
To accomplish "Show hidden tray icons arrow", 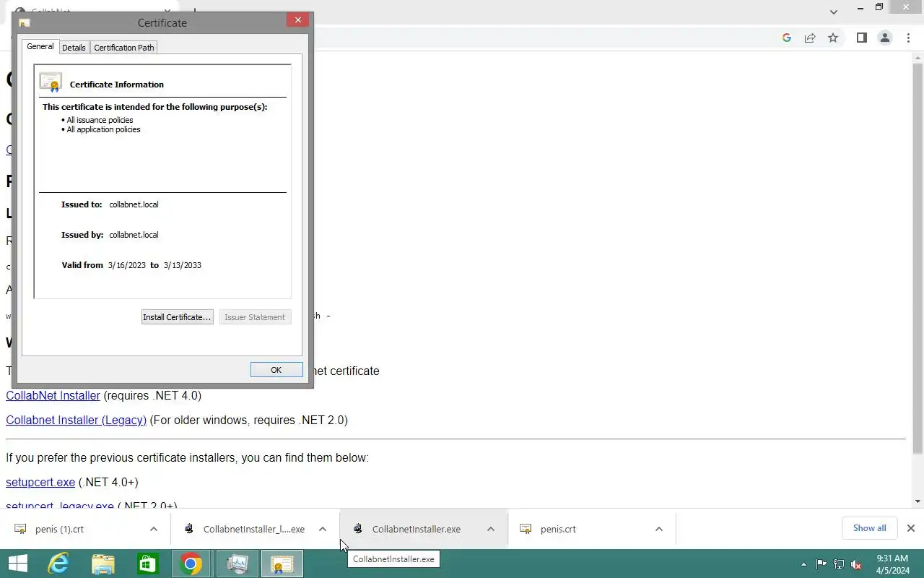I will pyautogui.click(x=803, y=564).
